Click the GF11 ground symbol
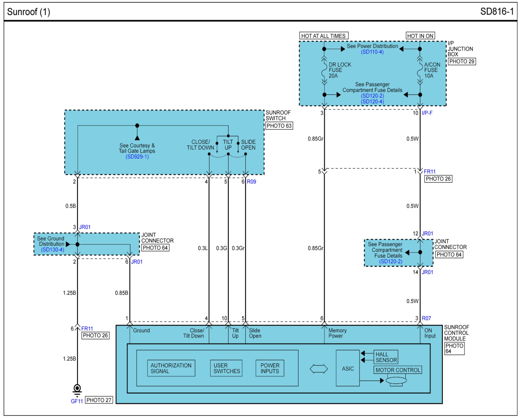This screenshot has height=420, width=522. (x=77, y=389)
